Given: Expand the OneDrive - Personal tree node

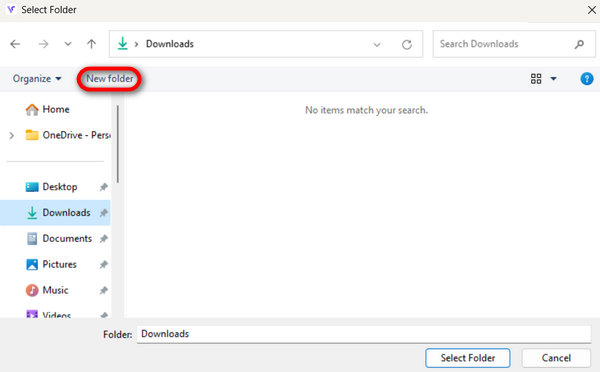Looking at the screenshot, I should (x=11, y=135).
